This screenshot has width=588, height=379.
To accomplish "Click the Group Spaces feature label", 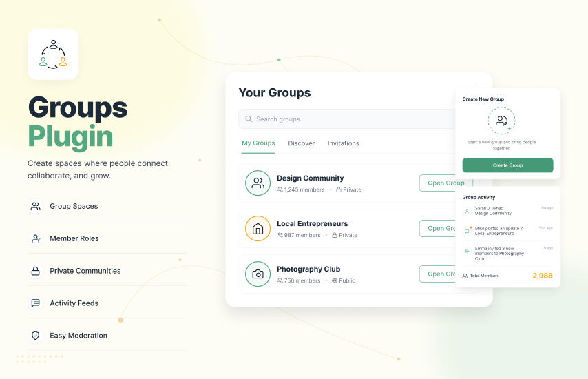I will coord(74,206).
